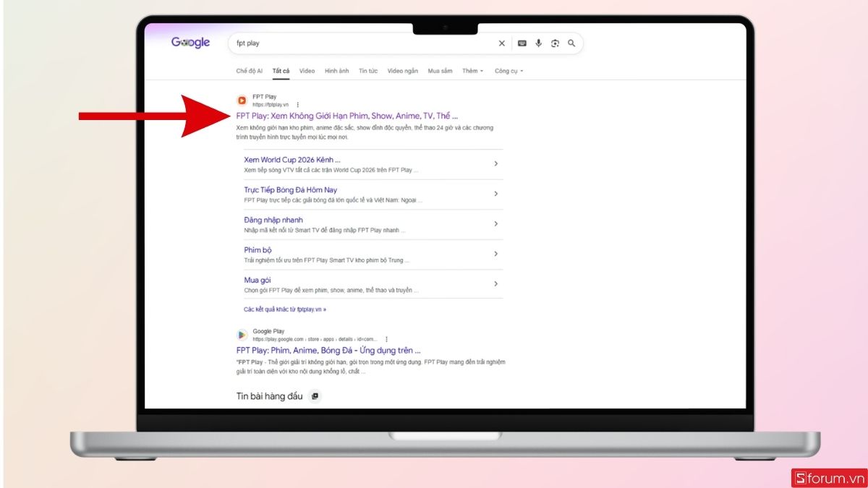Click FPT Play site favicon
This screenshot has width=868, height=488.
point(242,100)
